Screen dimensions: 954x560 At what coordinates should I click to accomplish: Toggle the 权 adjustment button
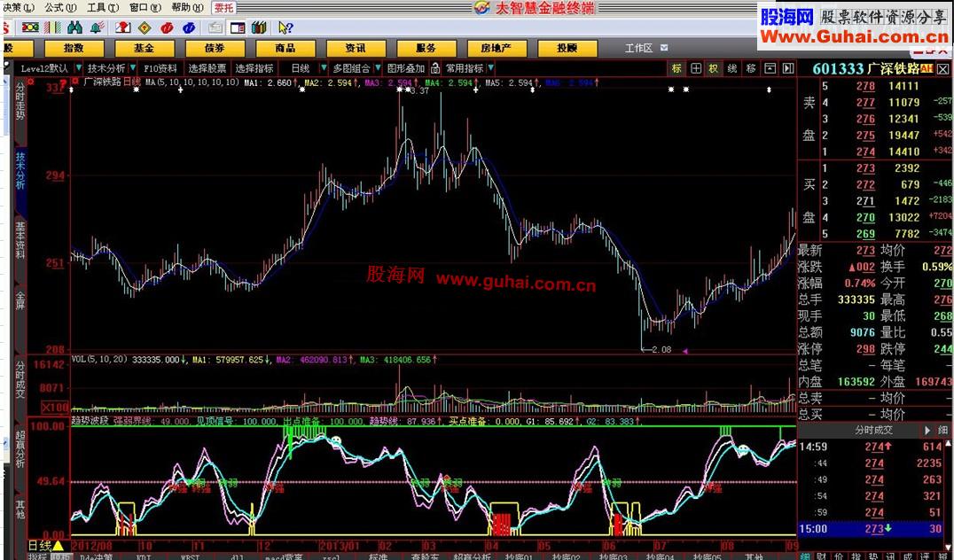tap(713, 69)
